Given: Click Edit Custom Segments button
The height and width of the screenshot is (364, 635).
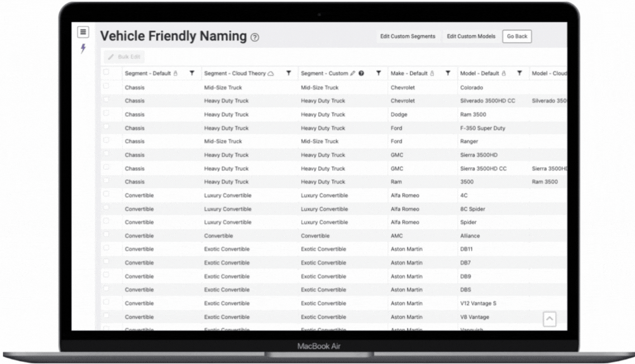Looking at the screenshot, I should 407,36.
